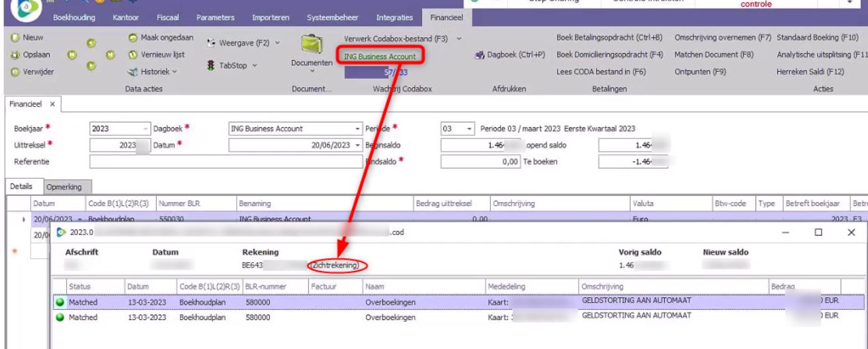Click the Nieuw icon in Data acties

pyautogui.click(x=15, y=38)
